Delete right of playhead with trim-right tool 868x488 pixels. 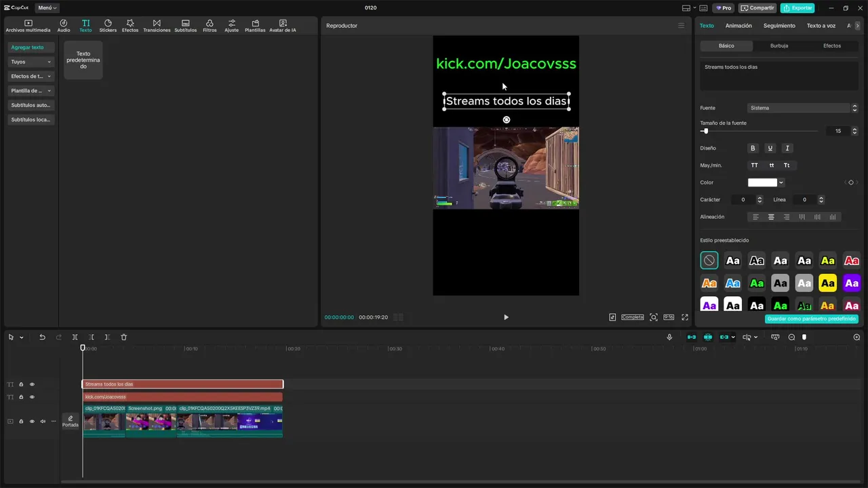coord(107,337)
